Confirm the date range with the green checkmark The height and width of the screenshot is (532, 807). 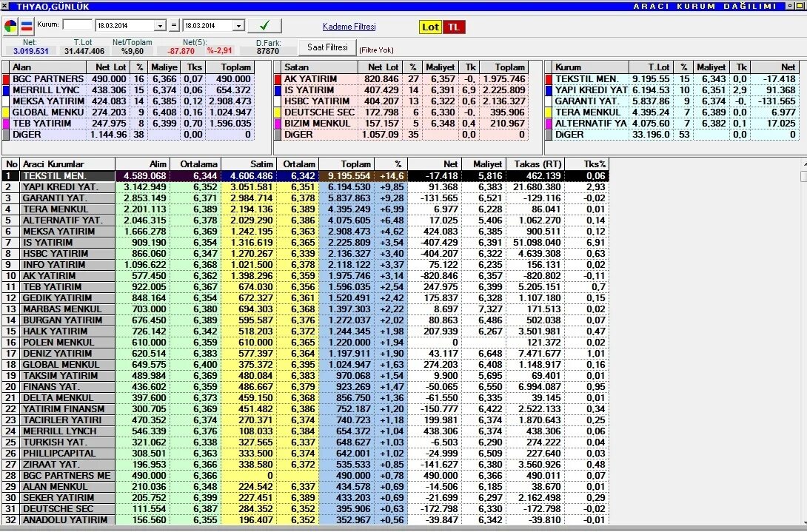click(264, 26)
